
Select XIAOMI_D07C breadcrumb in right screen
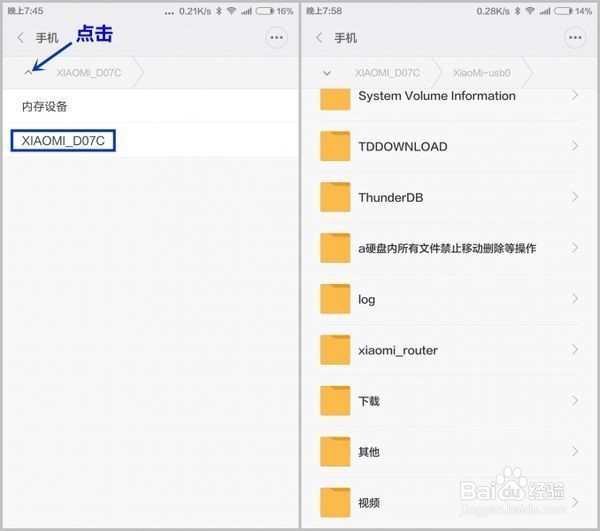387,73
